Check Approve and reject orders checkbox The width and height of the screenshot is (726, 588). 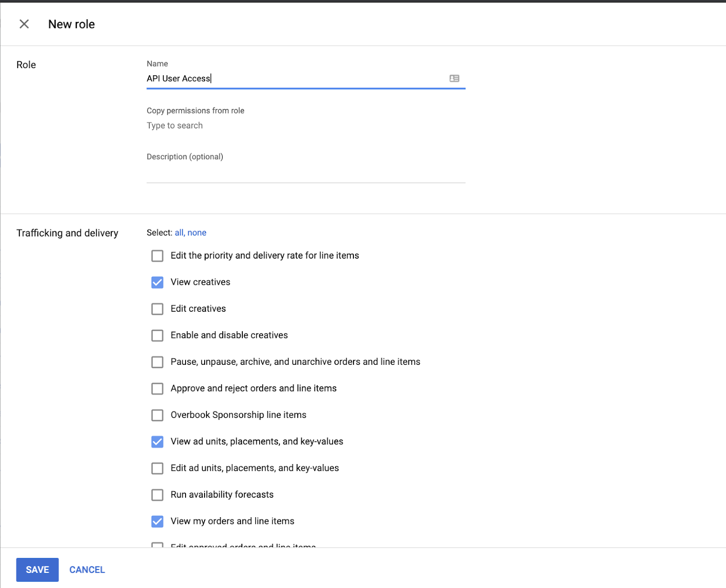pos(157,388)
